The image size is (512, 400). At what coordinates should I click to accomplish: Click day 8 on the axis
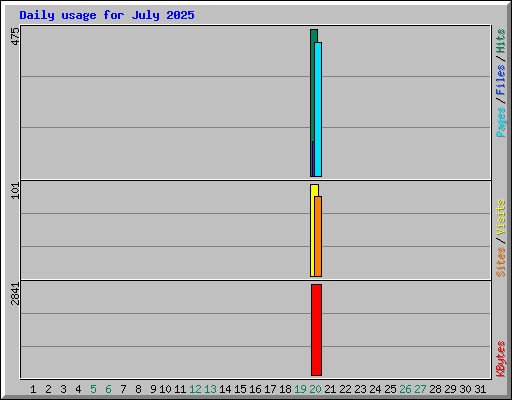[x=138, y=389]
